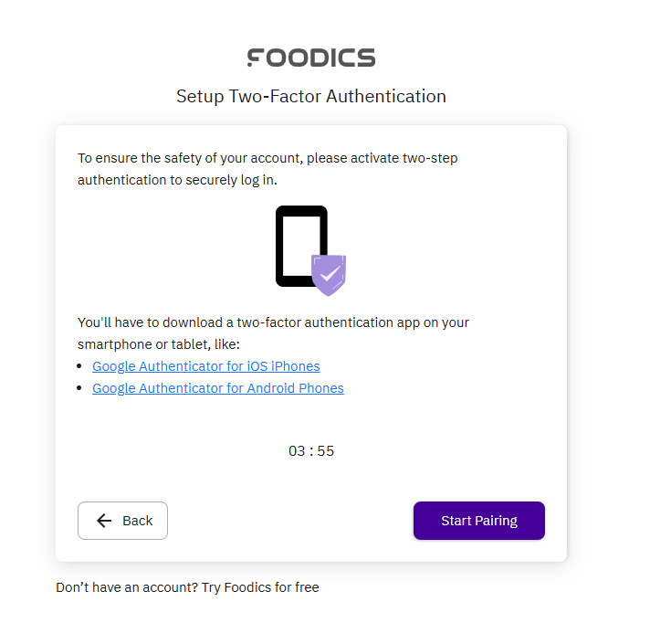This screenshot has height=644, width=650.
Task: Click the bullet before the iOS link
Action: tap(81, 367)
